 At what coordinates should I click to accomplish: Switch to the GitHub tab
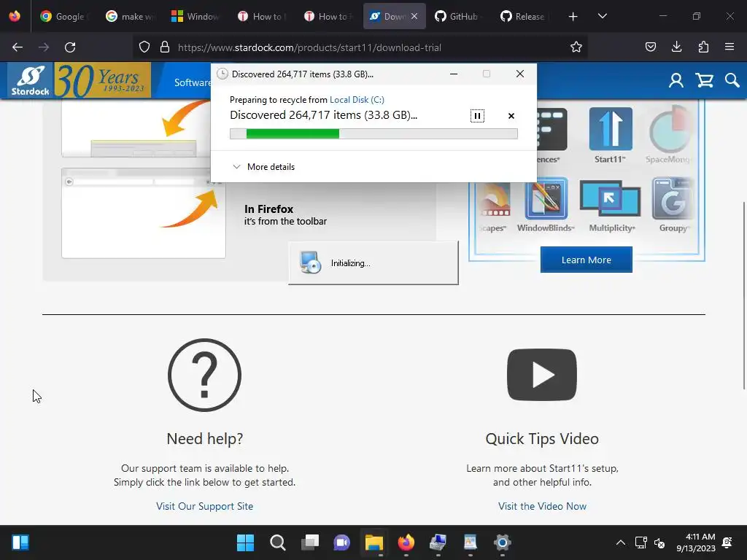[x=460, y=17]
